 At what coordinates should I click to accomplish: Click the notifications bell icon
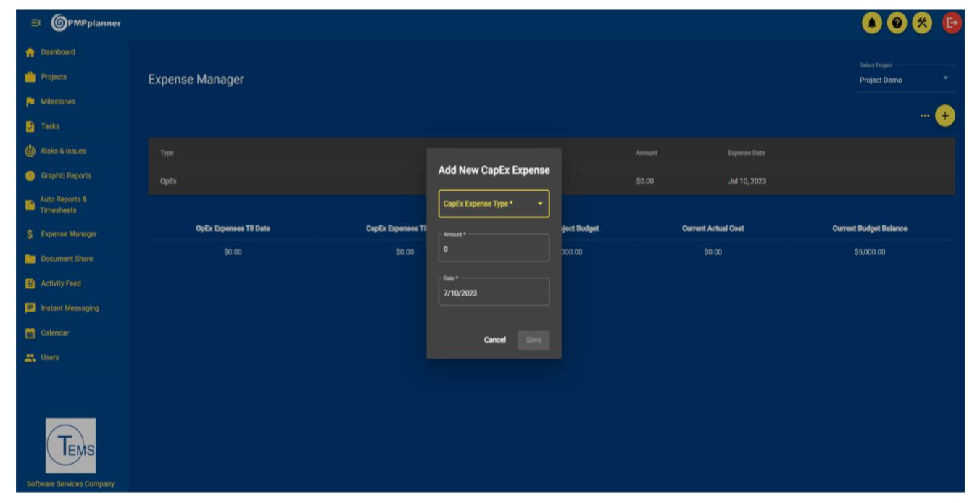click(872, 23)
